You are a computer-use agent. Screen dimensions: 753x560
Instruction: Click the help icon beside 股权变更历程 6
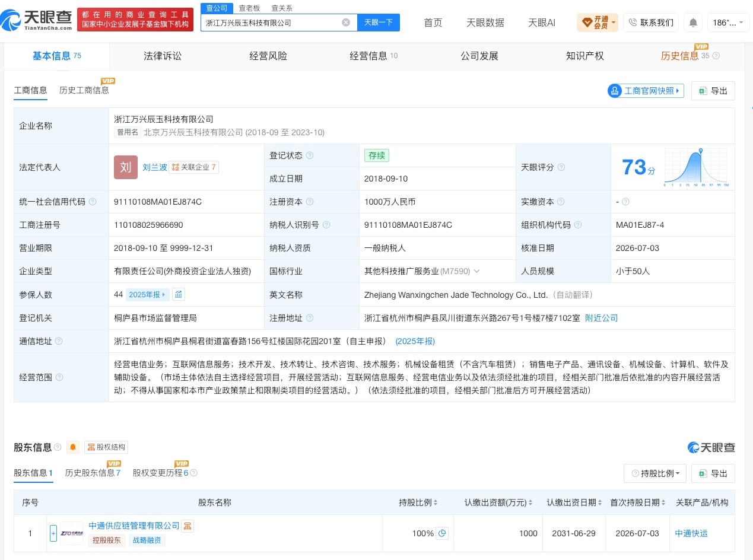pyautogui.click(x=193, y=473)
